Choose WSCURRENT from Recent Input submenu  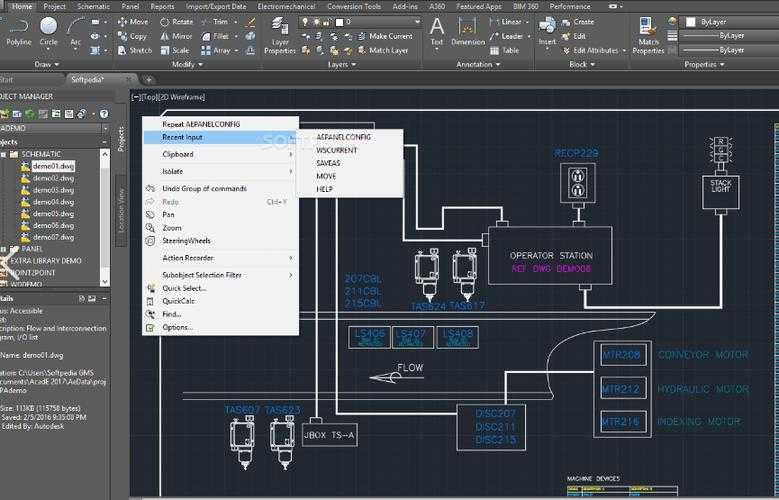(336, 150)
